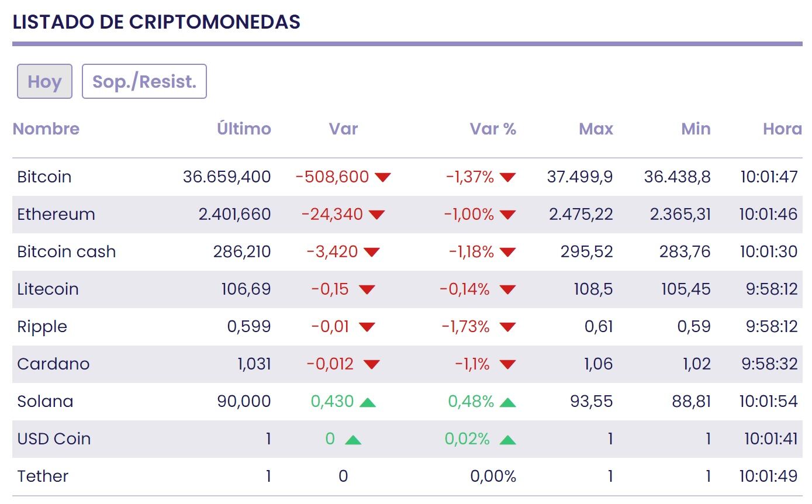Click the Nombre column header
The image size is (812, 504).
(46, 129)
